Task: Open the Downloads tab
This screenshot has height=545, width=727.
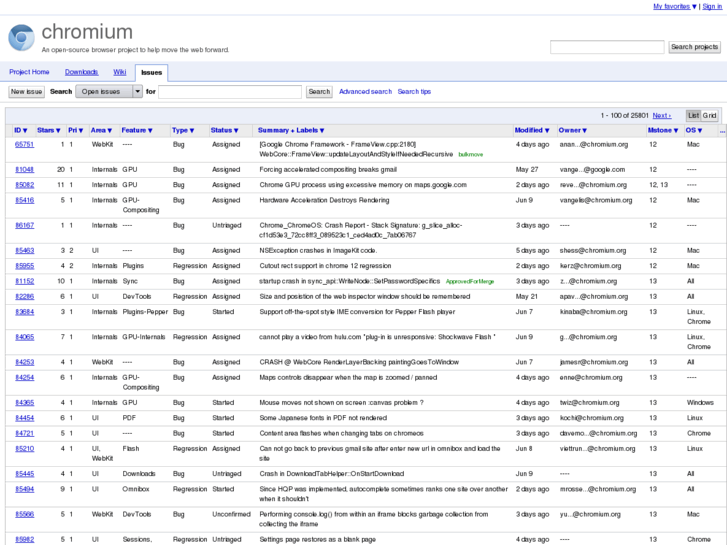Action: tap(81, 72)
